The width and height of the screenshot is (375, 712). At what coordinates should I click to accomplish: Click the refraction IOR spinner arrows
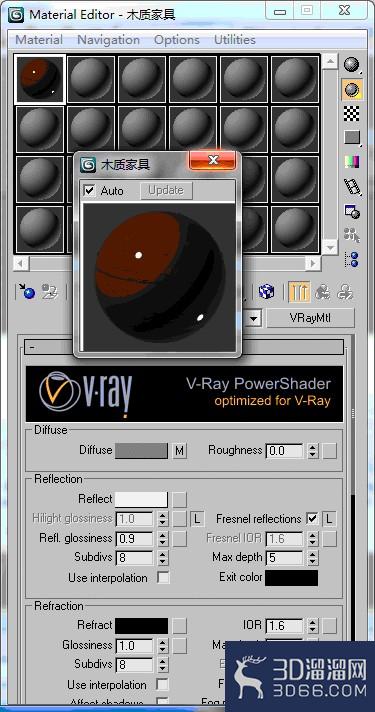click(x=312, y=626)
